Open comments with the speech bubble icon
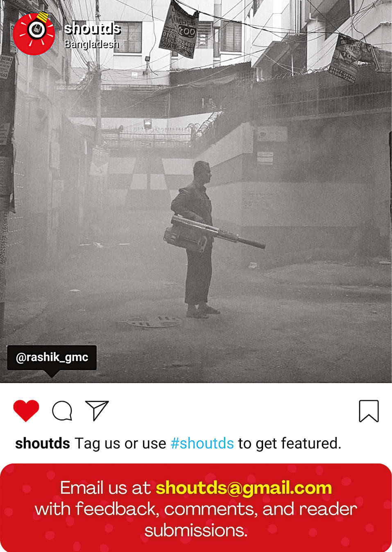The image size is (392, 552). click(62, 411)
